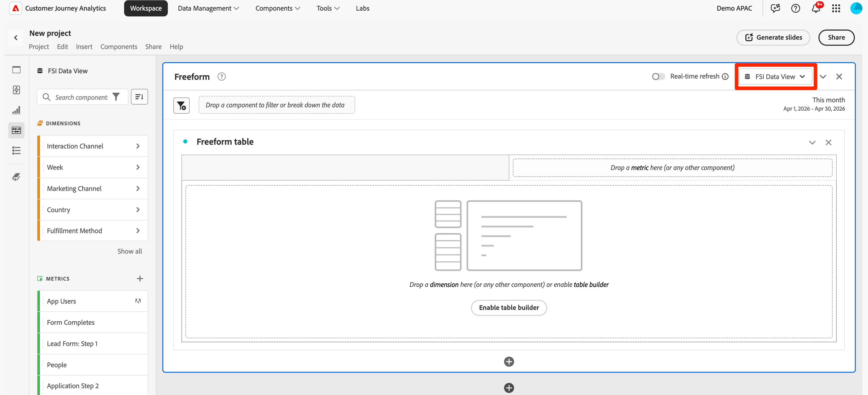Image resolution: width=868 pixels, height=395 pixels.
Task: Click Show all dimensions link
Action: tap(129, 251)
